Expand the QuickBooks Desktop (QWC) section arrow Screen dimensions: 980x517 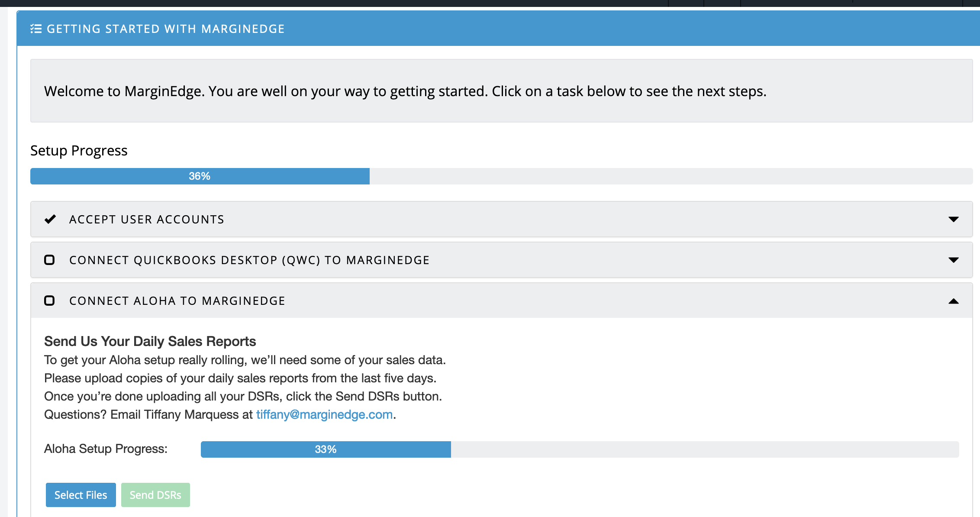[953, 260]
